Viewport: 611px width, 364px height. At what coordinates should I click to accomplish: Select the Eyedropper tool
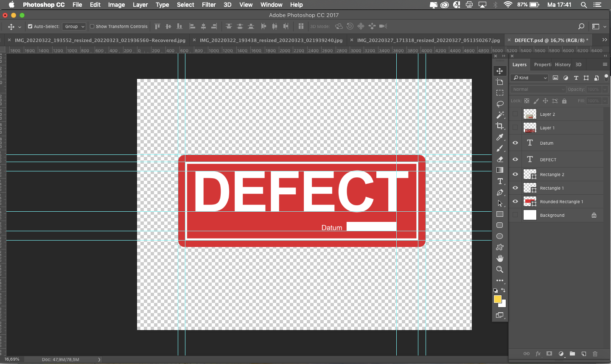coord(500,137)
